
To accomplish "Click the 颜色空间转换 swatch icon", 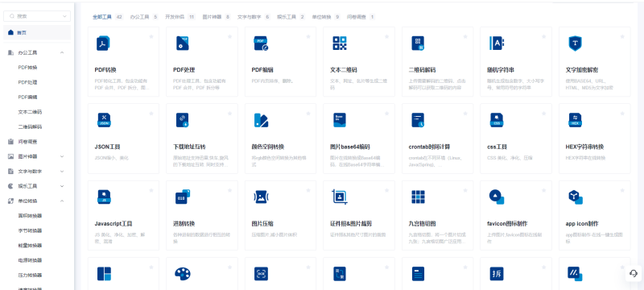I will coord(261,120).
